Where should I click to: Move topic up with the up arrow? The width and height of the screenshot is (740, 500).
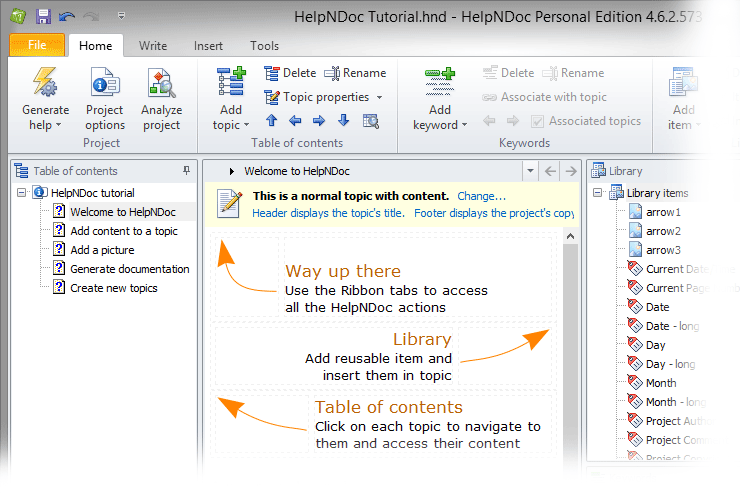click(271, 121)
